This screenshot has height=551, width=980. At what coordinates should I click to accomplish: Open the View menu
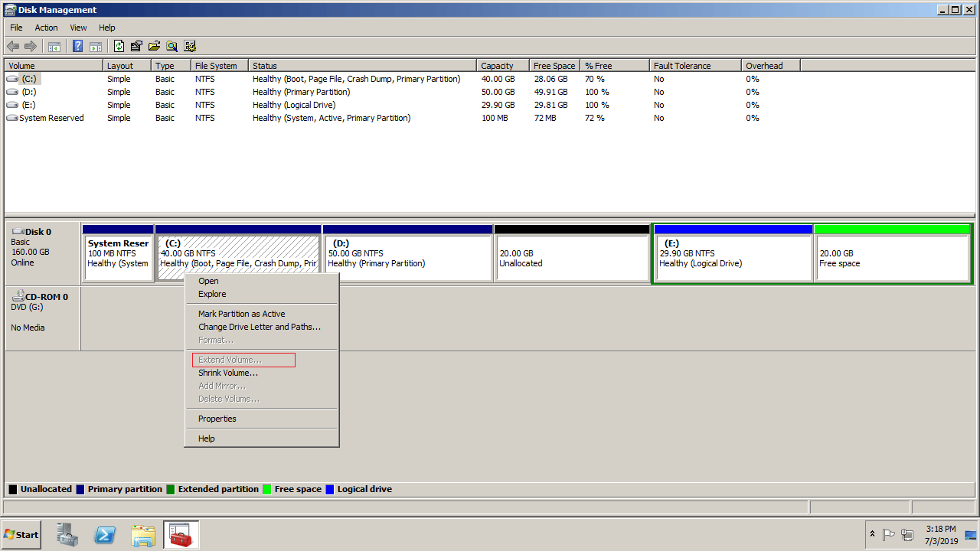78,28
